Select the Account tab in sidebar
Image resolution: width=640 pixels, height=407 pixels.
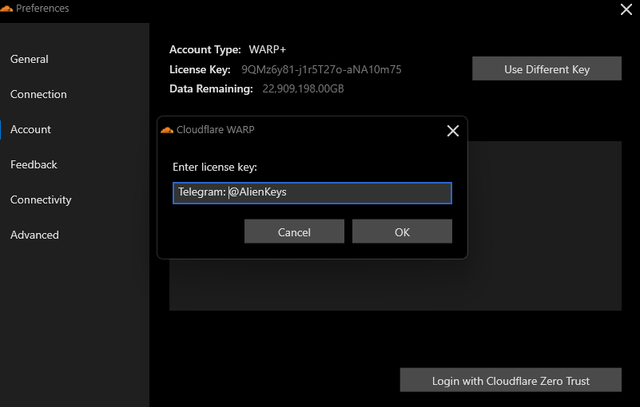(x=31, y=129)
